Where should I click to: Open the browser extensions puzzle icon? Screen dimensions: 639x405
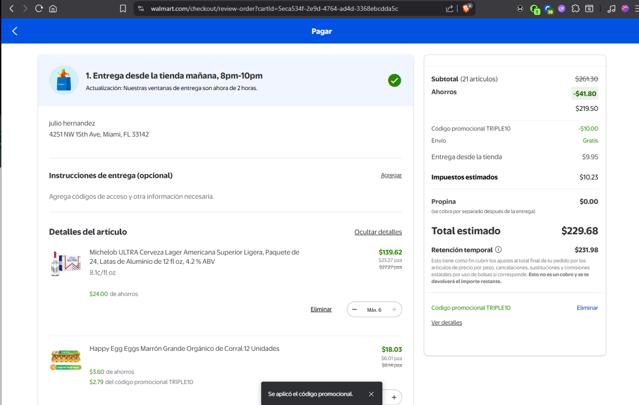click(575, 8)
